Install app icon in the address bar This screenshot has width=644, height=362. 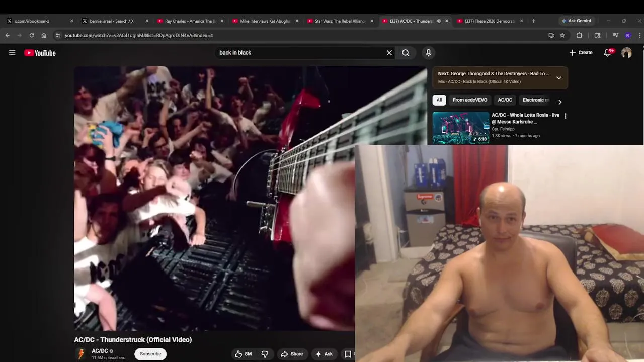tap(551, 35)
